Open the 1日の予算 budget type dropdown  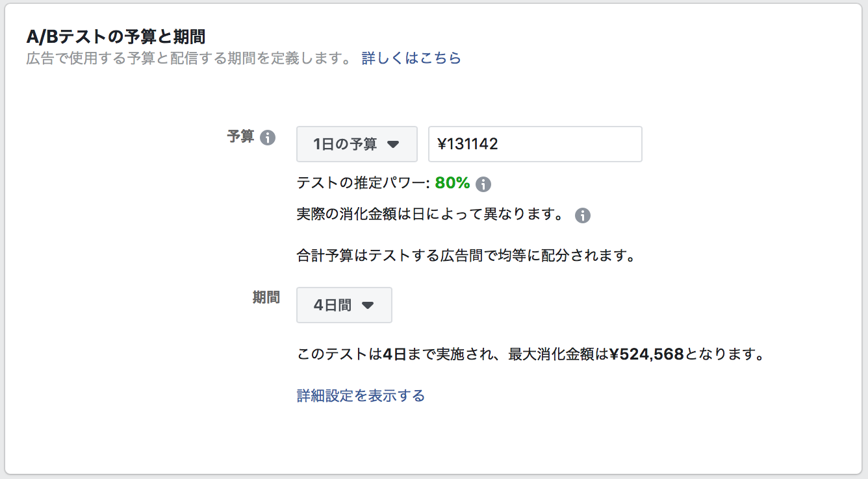(357, 144)
